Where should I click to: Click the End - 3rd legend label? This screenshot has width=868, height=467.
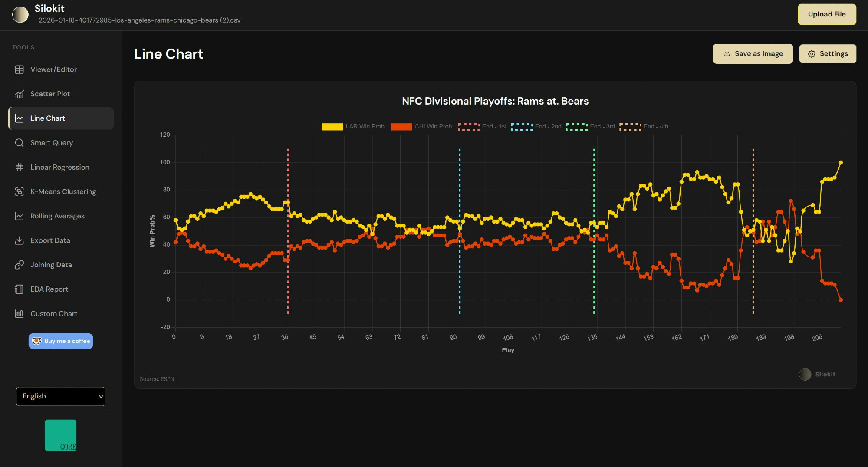coord(602,126)
